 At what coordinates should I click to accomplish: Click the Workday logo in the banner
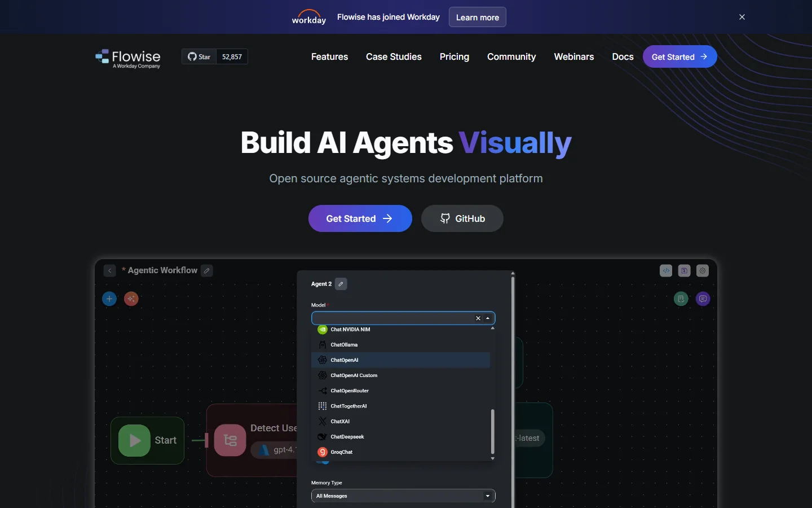(309, 17)
